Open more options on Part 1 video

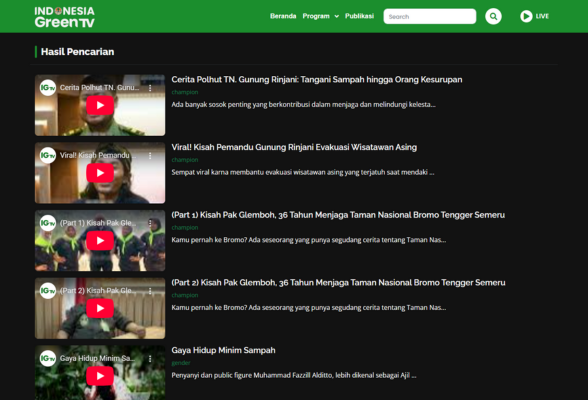[x=150, y=223]
